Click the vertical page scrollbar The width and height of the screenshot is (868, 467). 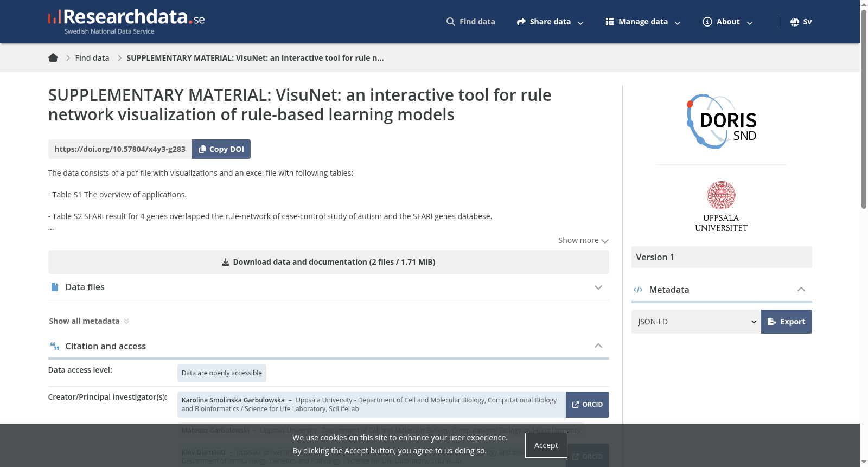(x=864, y=108)
